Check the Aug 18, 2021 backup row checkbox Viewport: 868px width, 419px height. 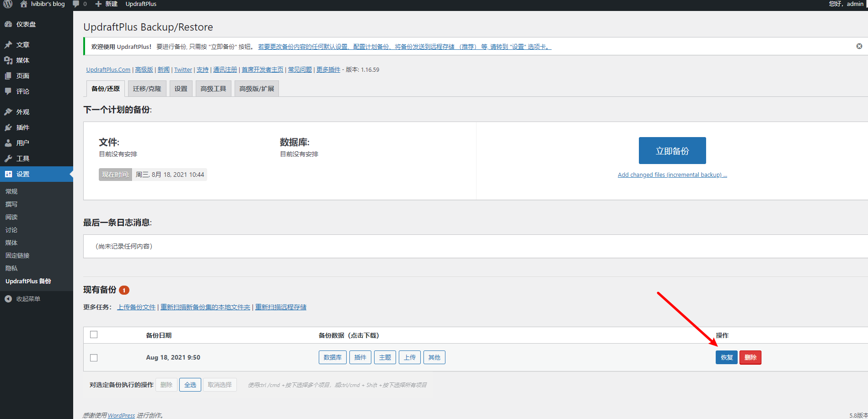coord(94,358)
